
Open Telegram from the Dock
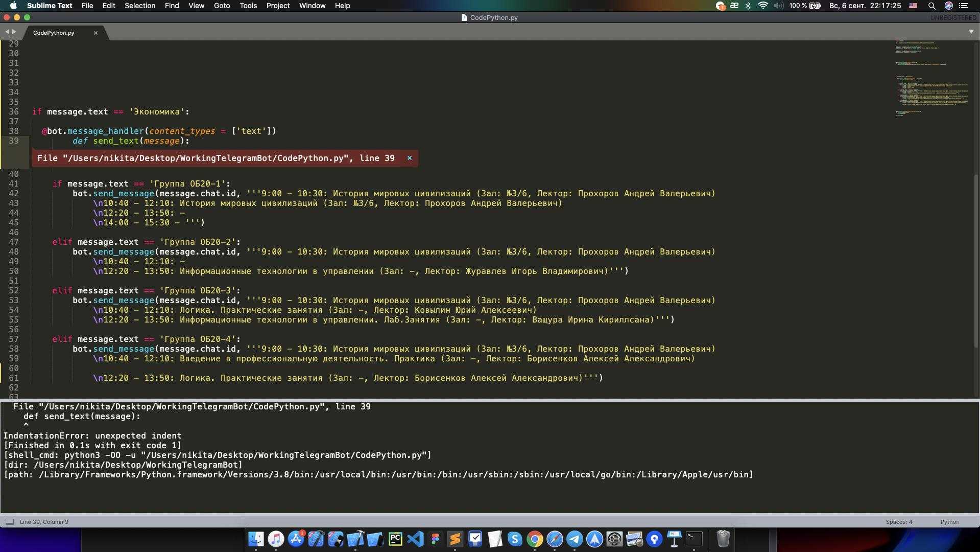point(575,539)
